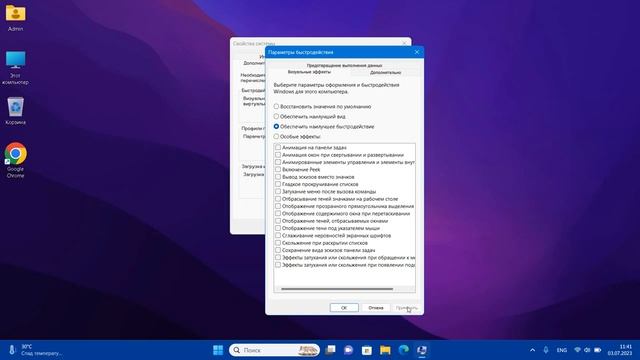The image size is (640, 360).
Task: Open the 'Этот компьютер' desktop icon
Action: click(x=16, y=67)
